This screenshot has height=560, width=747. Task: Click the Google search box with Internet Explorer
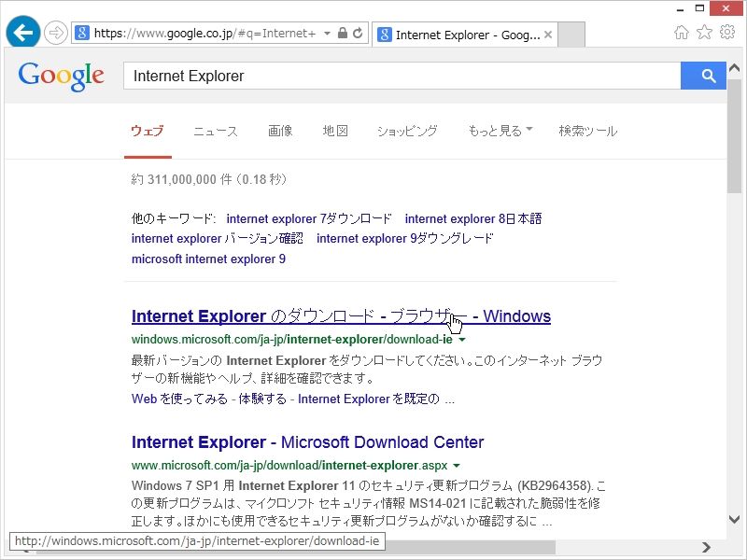[x=402, y=76]
